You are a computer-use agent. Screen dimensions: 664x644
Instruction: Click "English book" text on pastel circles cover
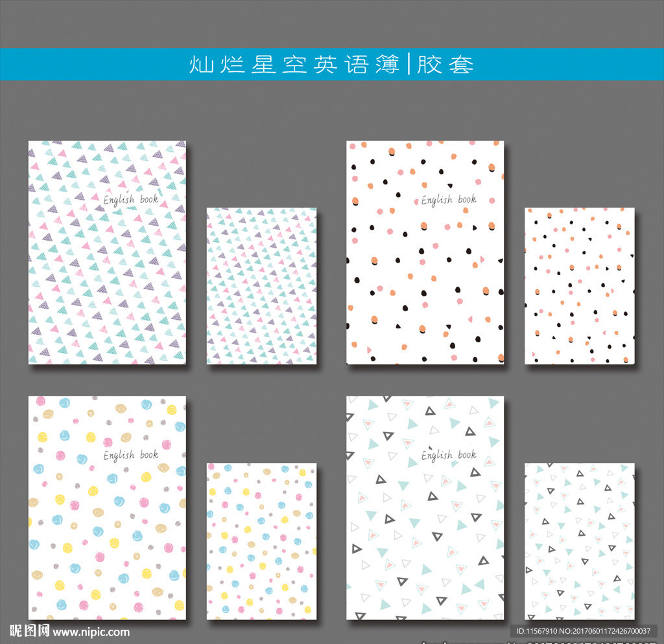tap(131, 455)
